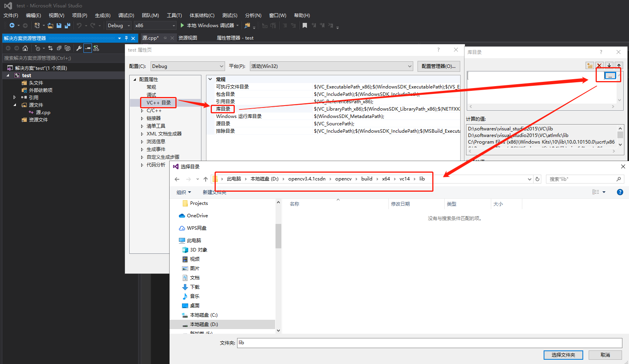This screenshot has width=629, height=364.
Task: Switch to 属性管理器 - test tab
Action: click(x=235, y=38)
